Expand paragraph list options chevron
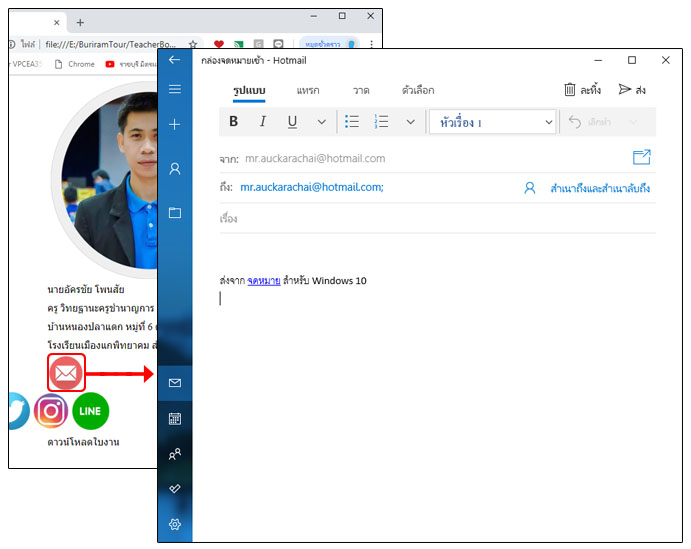 tap(410, 122)
